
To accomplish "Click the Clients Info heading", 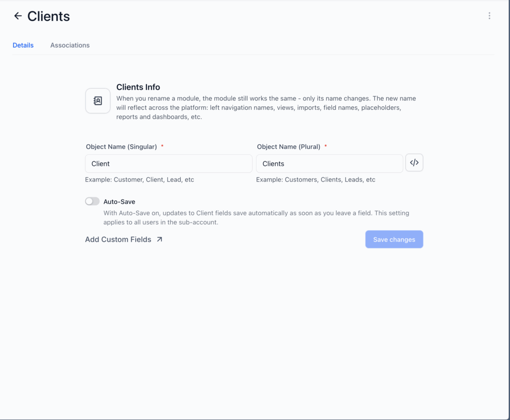I will (138, 87).
